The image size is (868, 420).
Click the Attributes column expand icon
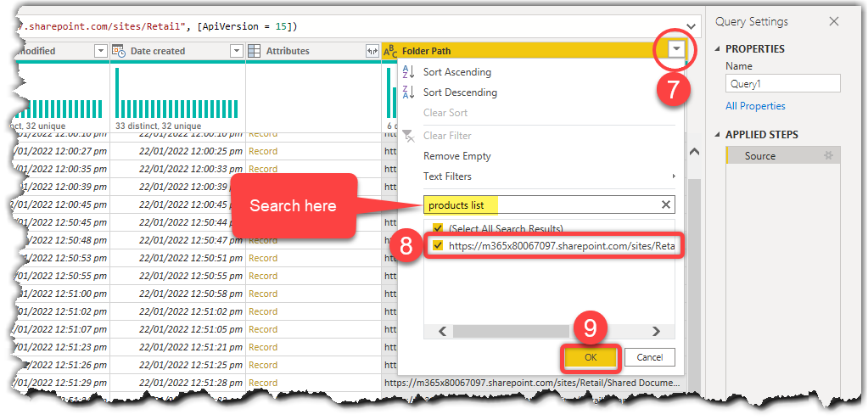[x=372, y=51]
